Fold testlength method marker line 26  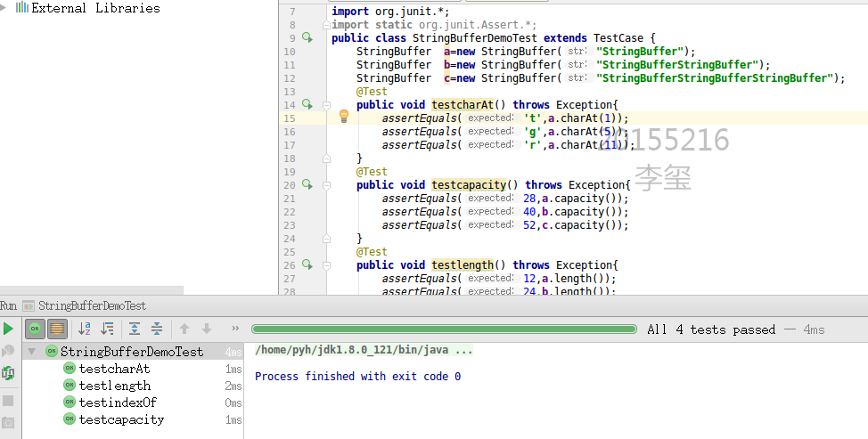[326, 265]
